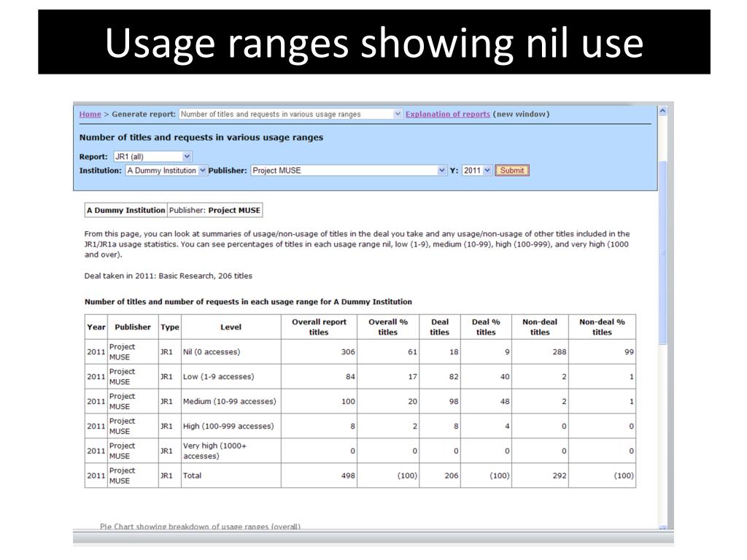The width and height of the screenshot is (747, 560).
Task: Click 'Deal titles' column header
Action: [440, 327]
